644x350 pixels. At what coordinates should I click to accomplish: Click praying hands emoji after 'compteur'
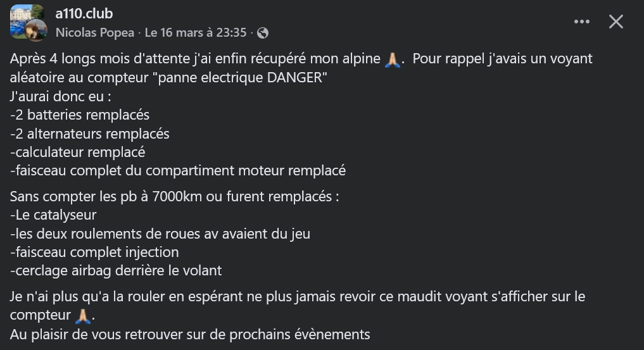[84, 315]
